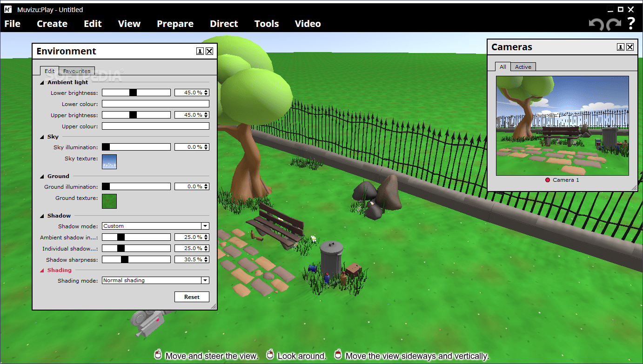Select the Edit tab in Environment

(x=49, y=71)
